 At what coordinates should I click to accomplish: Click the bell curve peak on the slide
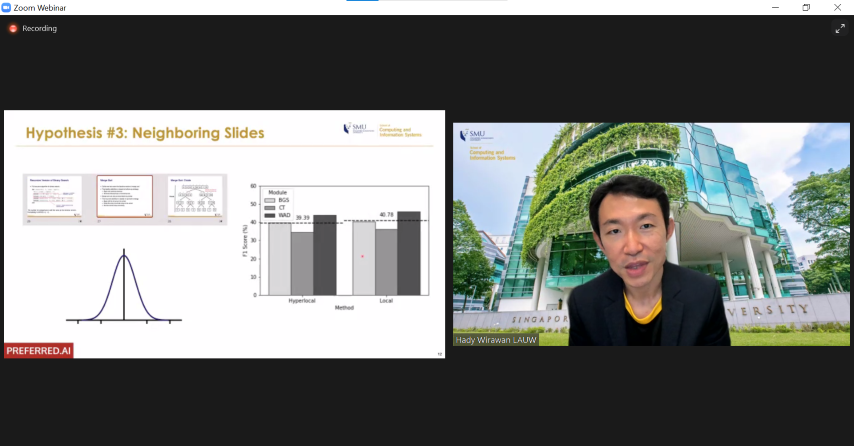click(x=124, y=258)
